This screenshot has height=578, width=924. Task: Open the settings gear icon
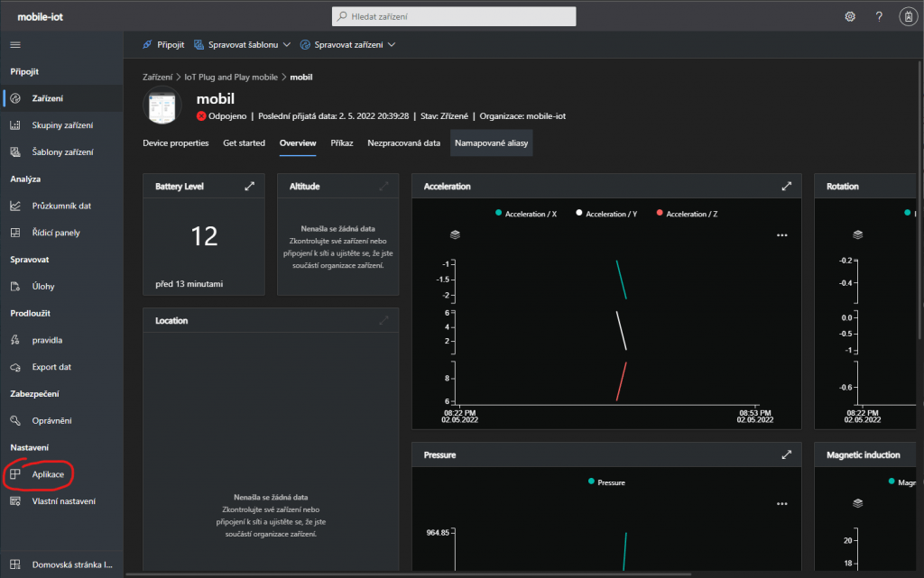tap(849, 16)
